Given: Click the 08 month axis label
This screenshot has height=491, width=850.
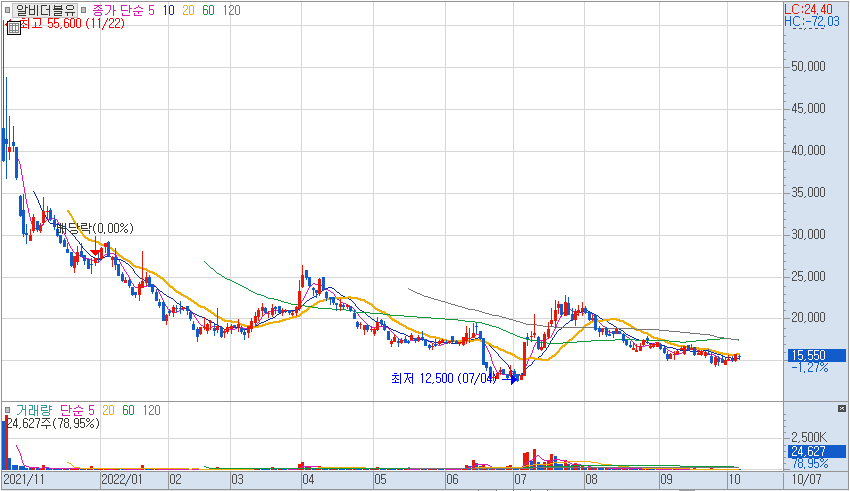Looking at the screenshot, I should pyautogui.click(x=591, y=480).
